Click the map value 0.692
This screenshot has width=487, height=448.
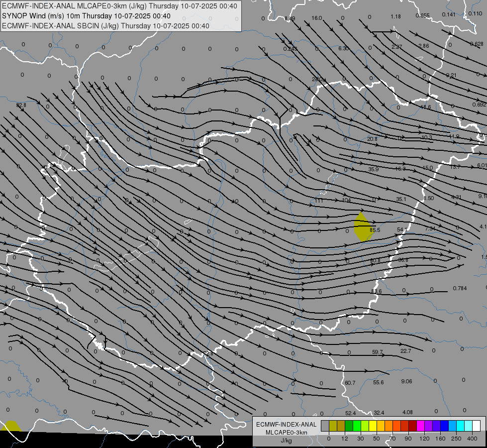[x=479, y=105]
